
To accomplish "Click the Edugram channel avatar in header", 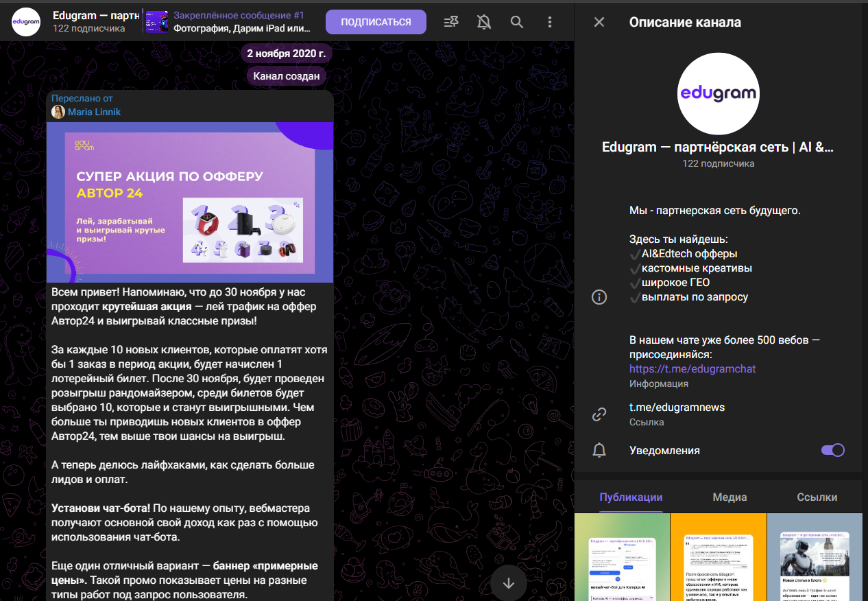I will 26,22.
